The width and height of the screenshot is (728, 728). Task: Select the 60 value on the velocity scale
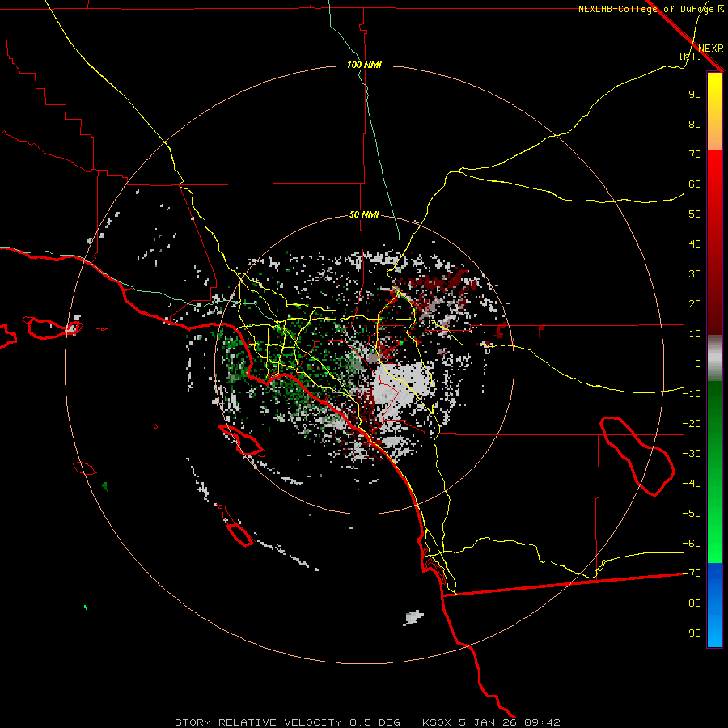click(695, 184)
